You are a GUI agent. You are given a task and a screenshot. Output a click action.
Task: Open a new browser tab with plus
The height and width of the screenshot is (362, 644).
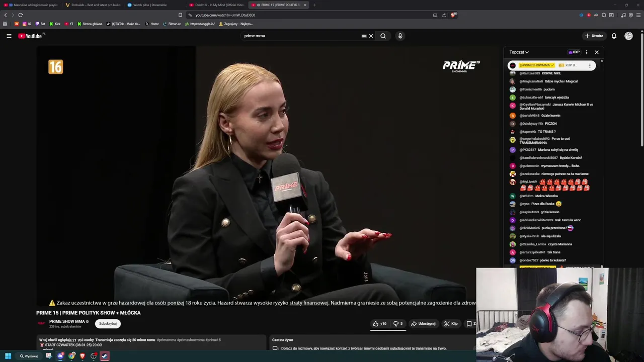(x=314, y=5)
